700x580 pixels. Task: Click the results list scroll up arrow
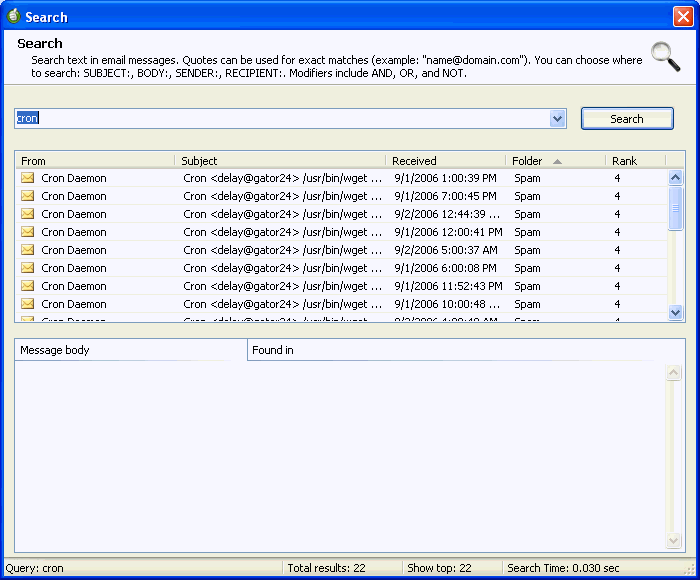[675, 178]
